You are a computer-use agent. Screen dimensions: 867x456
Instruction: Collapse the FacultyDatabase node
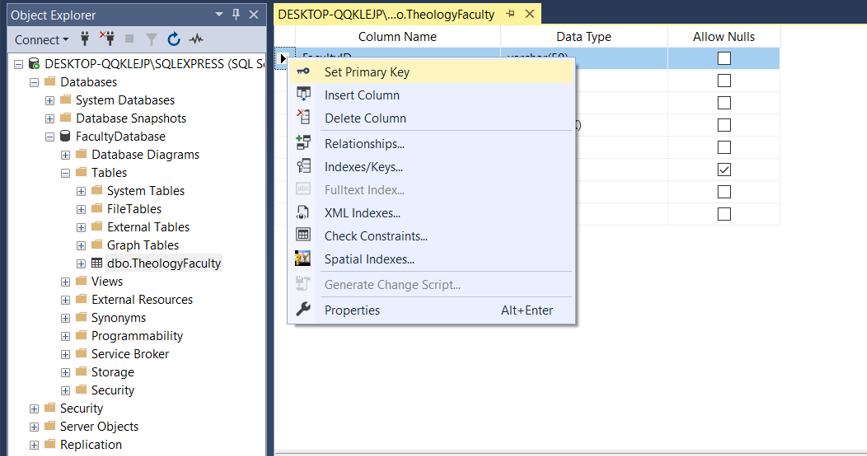pyautogui.click(x=49, y=137)
